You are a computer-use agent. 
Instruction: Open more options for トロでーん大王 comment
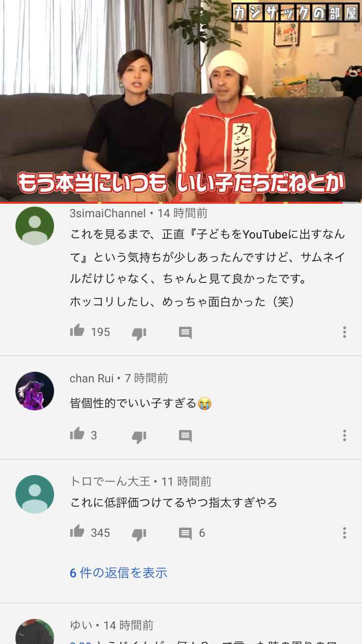coord(344,533)
